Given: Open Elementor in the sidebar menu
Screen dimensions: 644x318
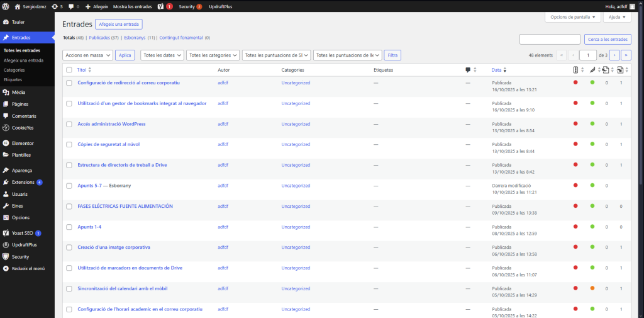Looking at the screenshot, I should pos(23,143).
